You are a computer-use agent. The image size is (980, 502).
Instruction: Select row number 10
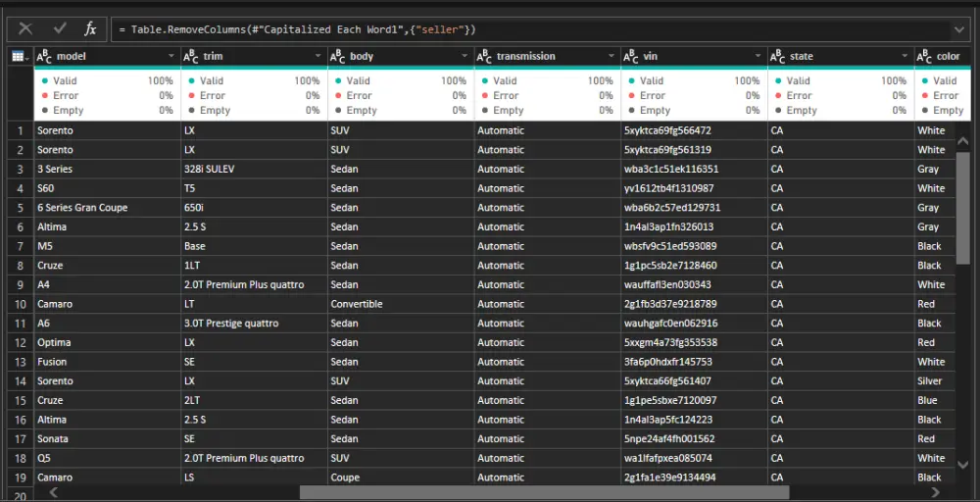pyautogui.click(x=21, y=304)
